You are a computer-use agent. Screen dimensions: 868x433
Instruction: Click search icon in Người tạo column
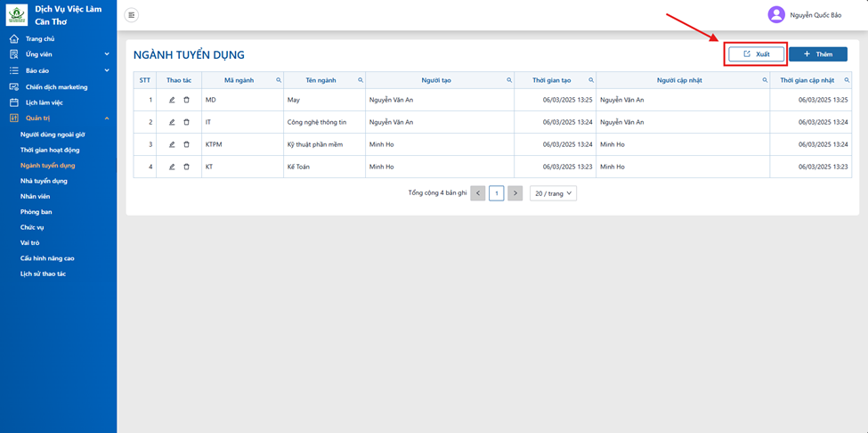(509, 80)
